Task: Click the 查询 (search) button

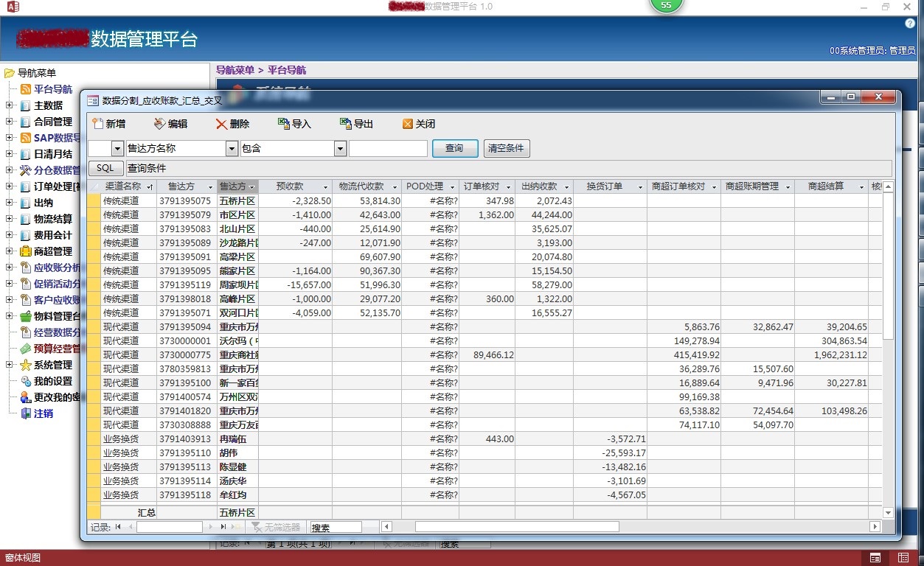Action: click(455, 148)
